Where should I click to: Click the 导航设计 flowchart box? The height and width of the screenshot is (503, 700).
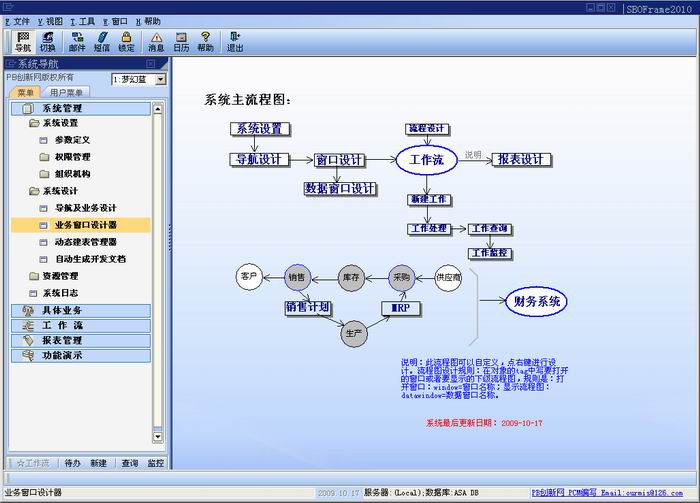pyautogui.click(x=259, y=159)
